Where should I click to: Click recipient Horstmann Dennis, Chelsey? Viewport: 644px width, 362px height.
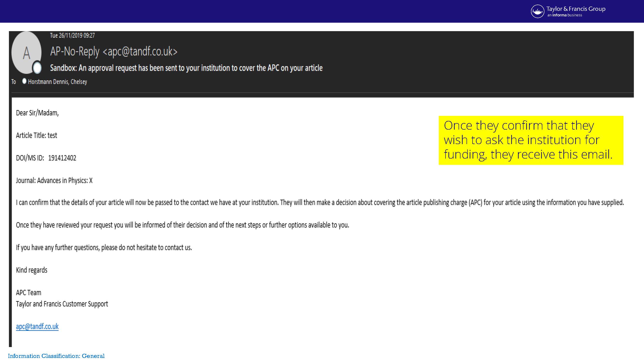(x=57, y=82)
